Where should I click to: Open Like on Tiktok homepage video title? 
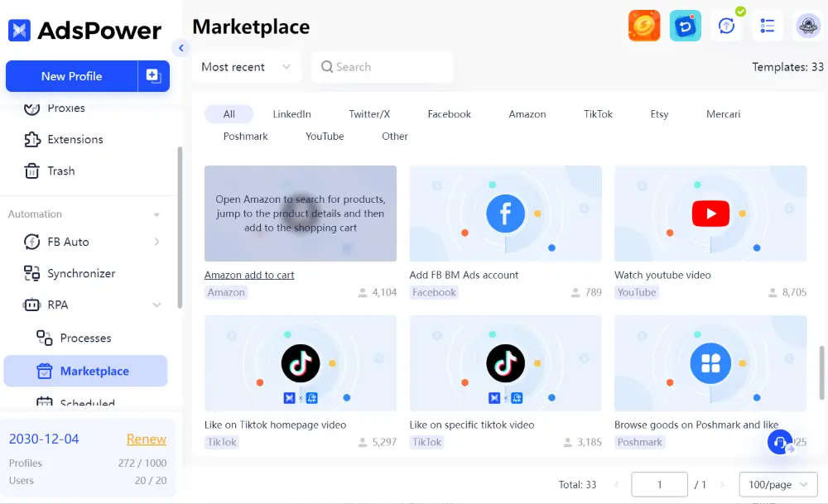coord(276,425)
